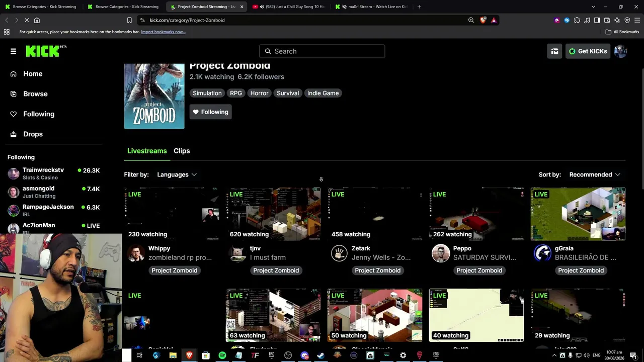
Task: Open Brave Shields icon in address bar
Action: [x=483, y=20]
